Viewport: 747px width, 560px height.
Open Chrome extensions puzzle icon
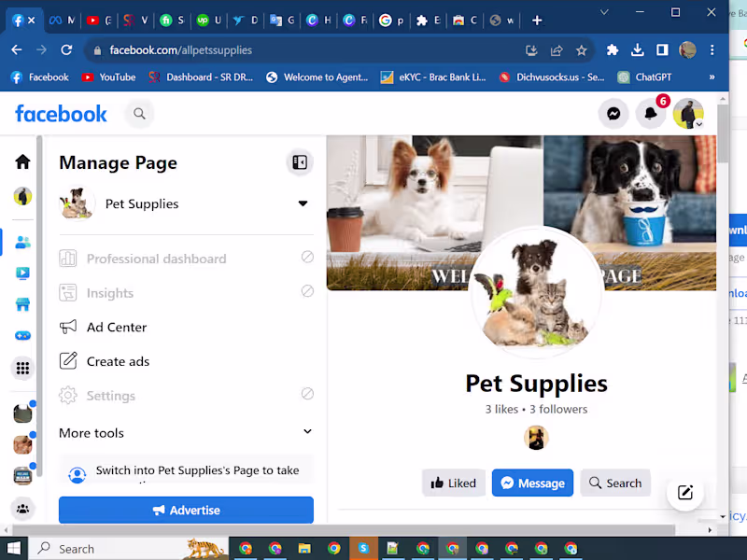613,50
